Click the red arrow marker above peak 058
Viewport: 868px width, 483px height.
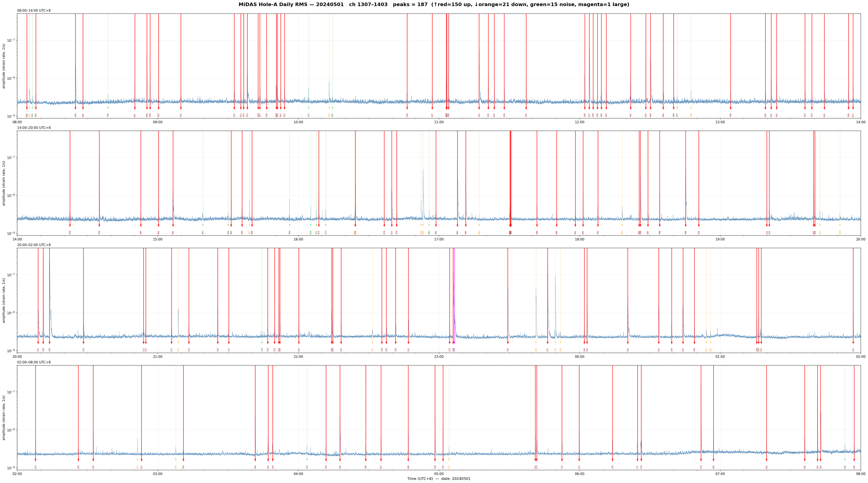[x=70, y=225]
